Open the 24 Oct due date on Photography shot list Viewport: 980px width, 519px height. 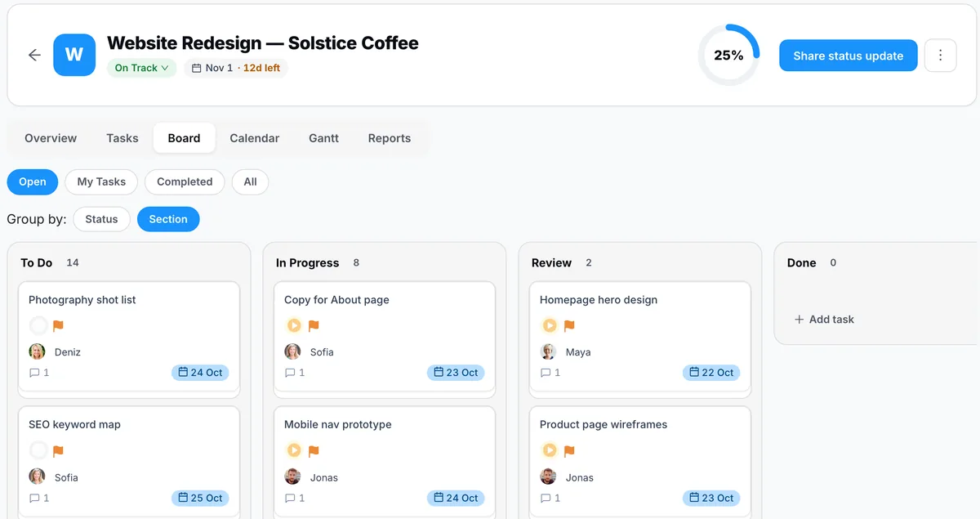[x=200, y=373]
